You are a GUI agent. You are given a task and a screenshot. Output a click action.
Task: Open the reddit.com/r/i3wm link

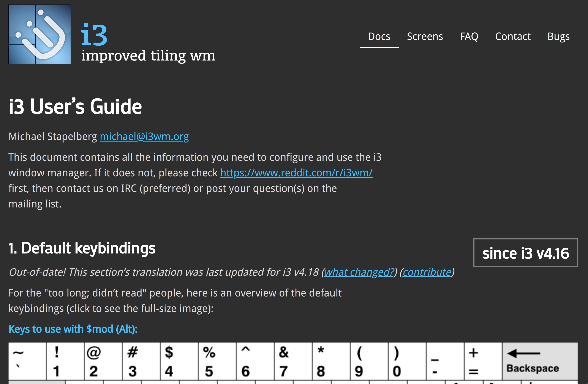[296, 173]
